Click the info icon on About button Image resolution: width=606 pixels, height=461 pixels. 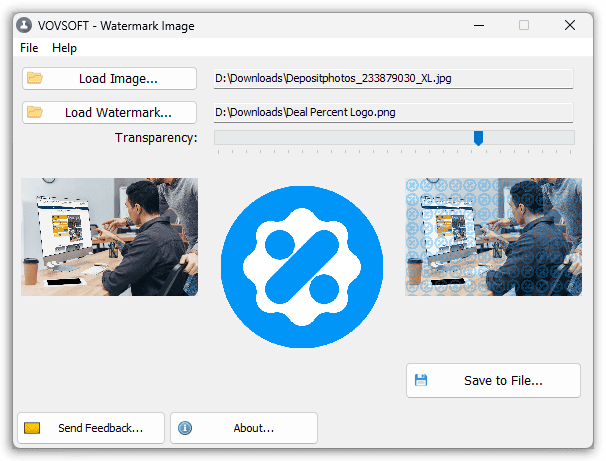point(185,428)
